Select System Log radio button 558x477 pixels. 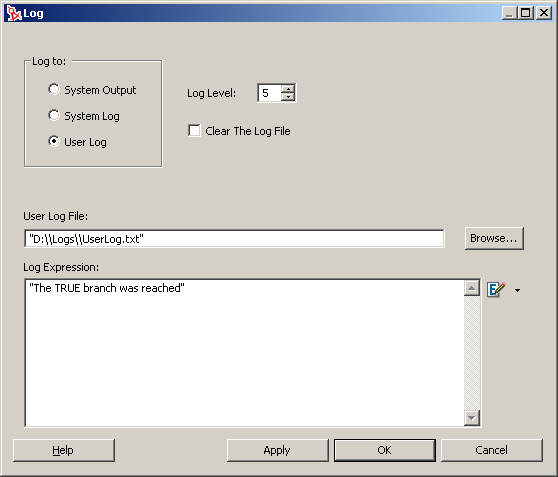[54, 115]
